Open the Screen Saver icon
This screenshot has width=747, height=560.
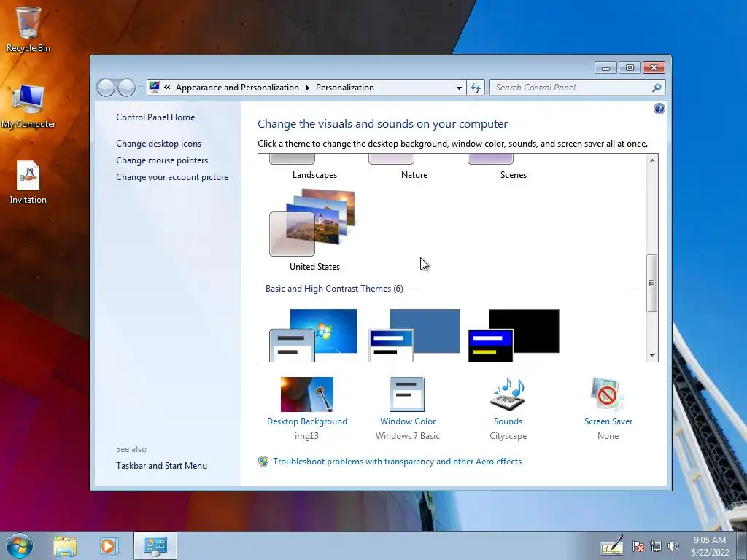tap(608, 394)
